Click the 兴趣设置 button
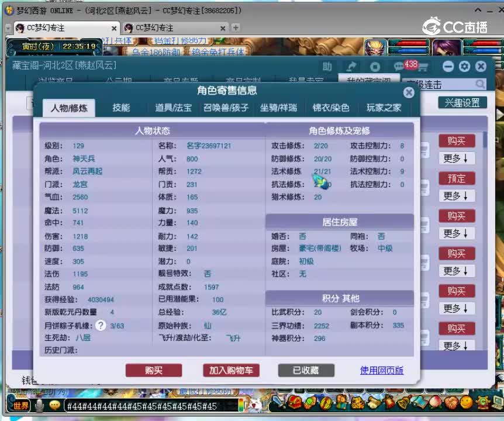Viewport: 504px width, 421px height. (x=462, y=103)
